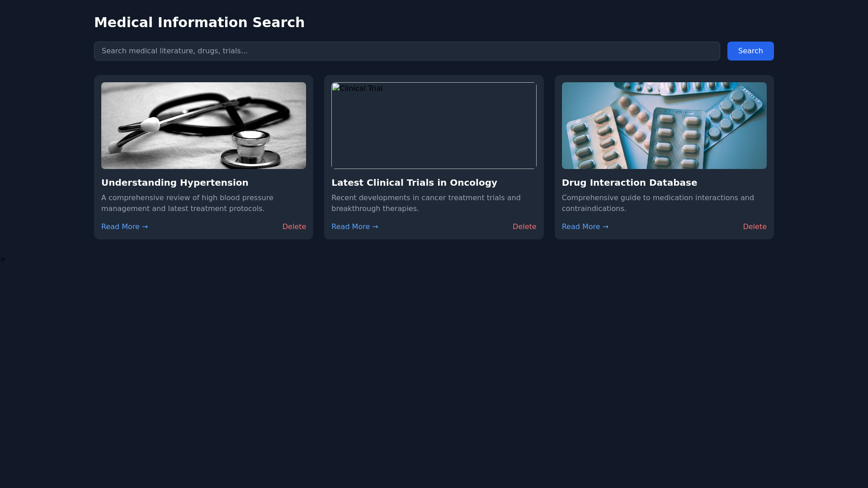Open Read More for Drug Interaction Database
Screen dimensions: 868x488
point(581,226)
